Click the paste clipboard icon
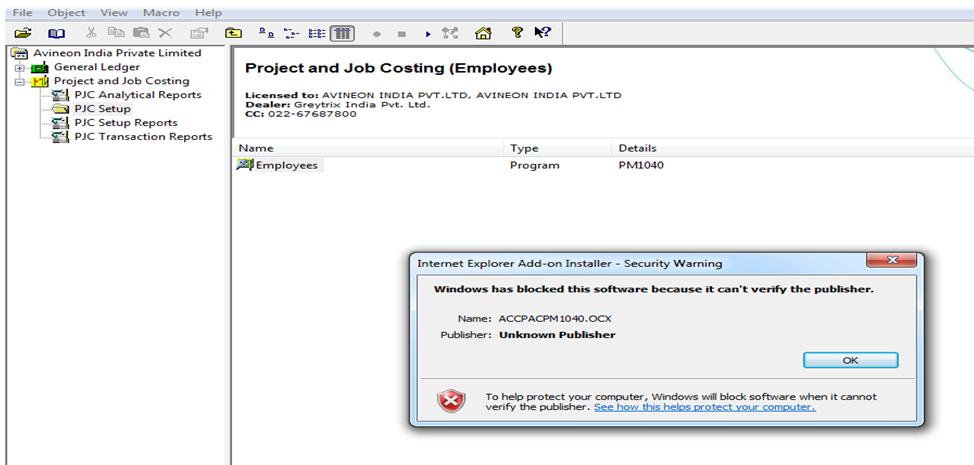This screenshot has height=465, width=974. pyautogui.click(x=141, y=33)
